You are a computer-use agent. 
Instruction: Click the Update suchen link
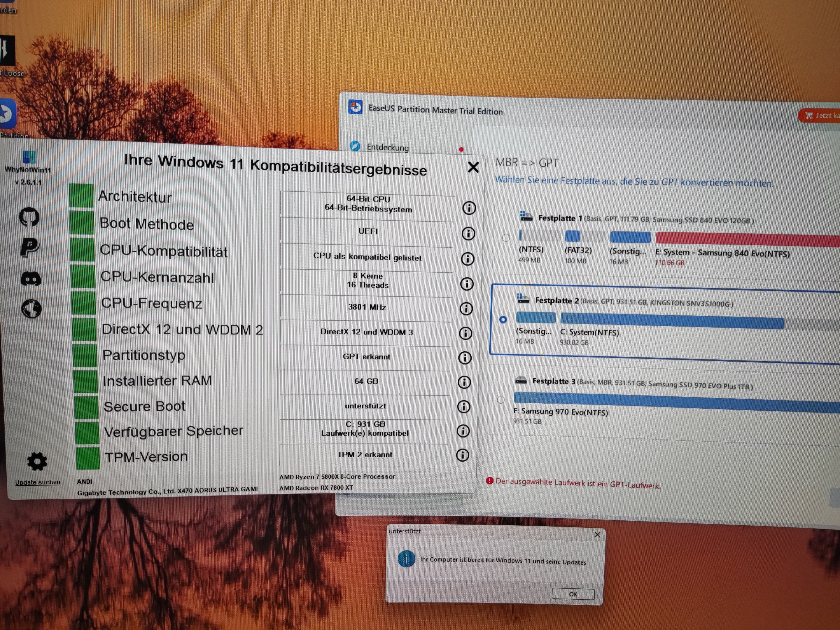click(38, 482)
